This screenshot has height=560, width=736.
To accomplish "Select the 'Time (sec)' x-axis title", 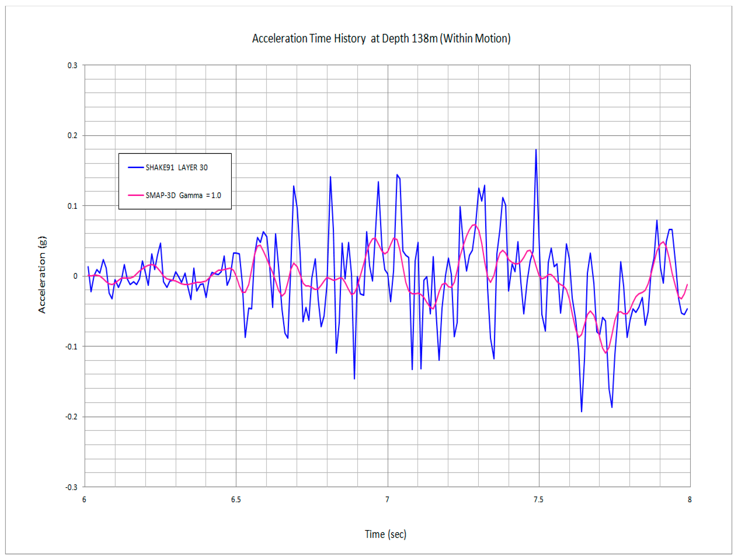I will coord(386,534).
